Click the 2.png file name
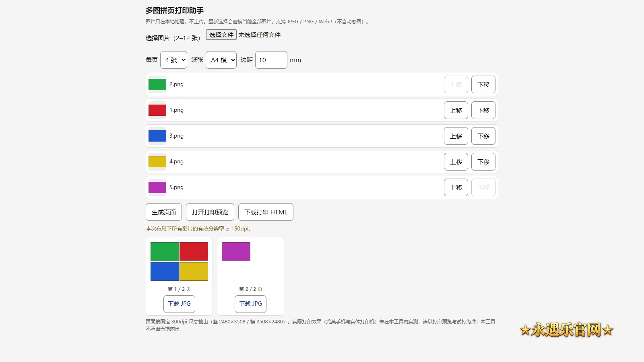Viewport: 644px width, 362px height. (x=176, y=84)
